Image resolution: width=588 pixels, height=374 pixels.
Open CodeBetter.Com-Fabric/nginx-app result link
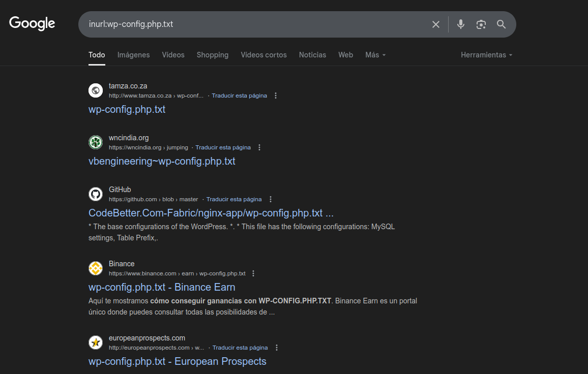pos(211,213)
